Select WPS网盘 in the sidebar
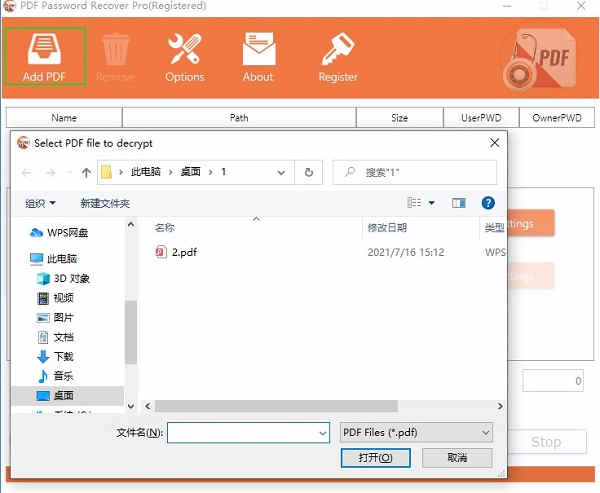Image resolution: width=600 pixels, height=493 pixels. click(x=59, y=232)
